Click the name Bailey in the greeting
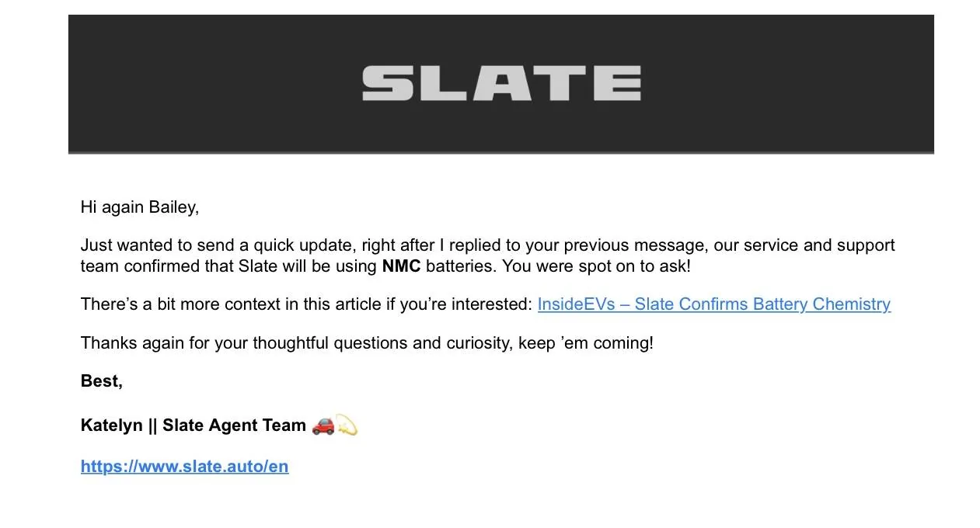The height and width of the screenshot is (528, 980). pos(173,207)
